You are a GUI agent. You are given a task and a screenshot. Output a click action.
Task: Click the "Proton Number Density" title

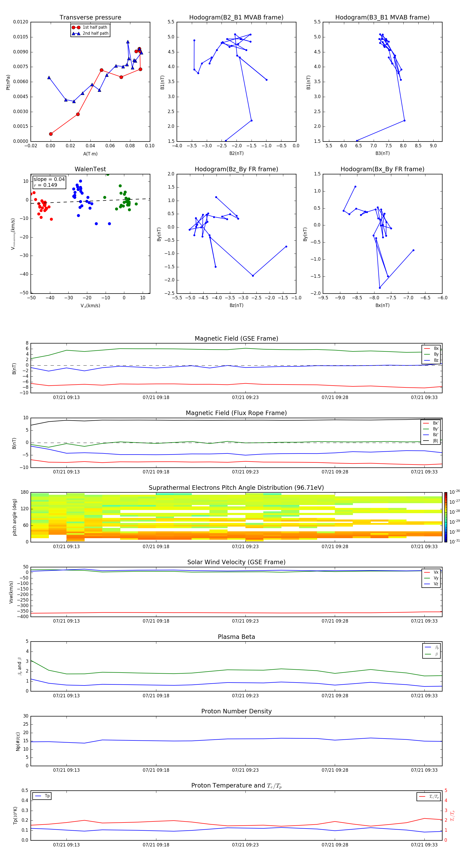(x=236, y=711)
